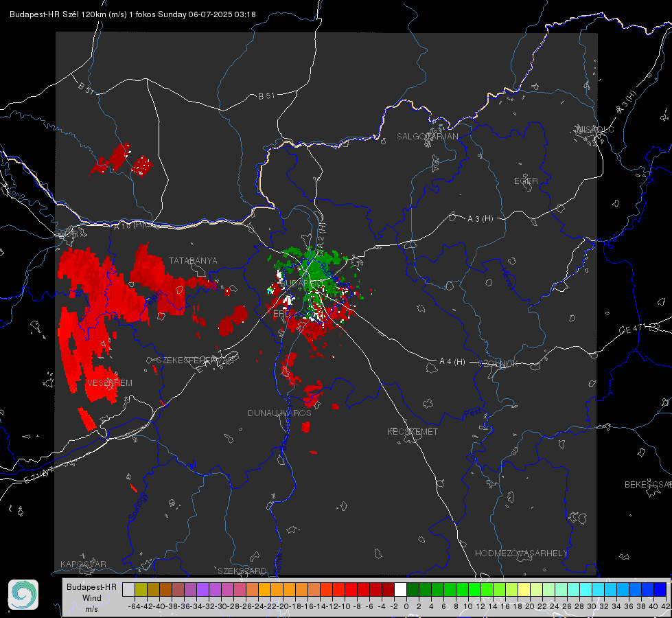
Task: Click the Pest county label in blue
Action: click(x=473, y=413)
